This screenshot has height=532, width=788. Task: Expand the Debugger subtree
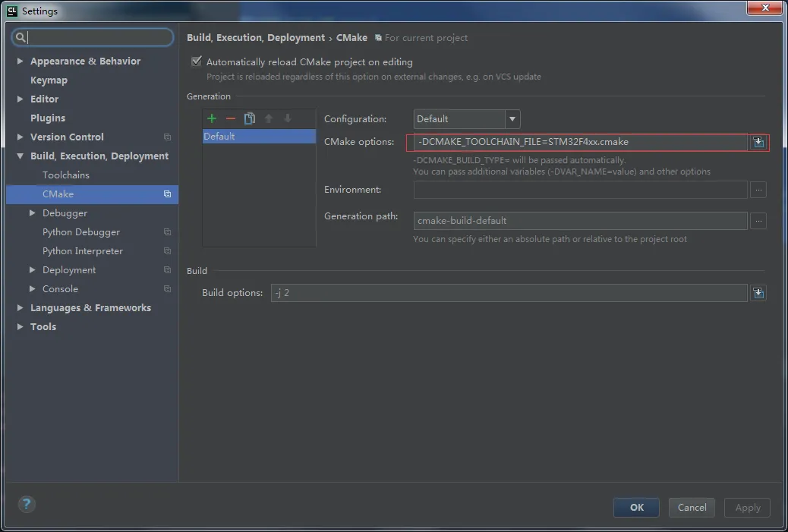[32, 213]
